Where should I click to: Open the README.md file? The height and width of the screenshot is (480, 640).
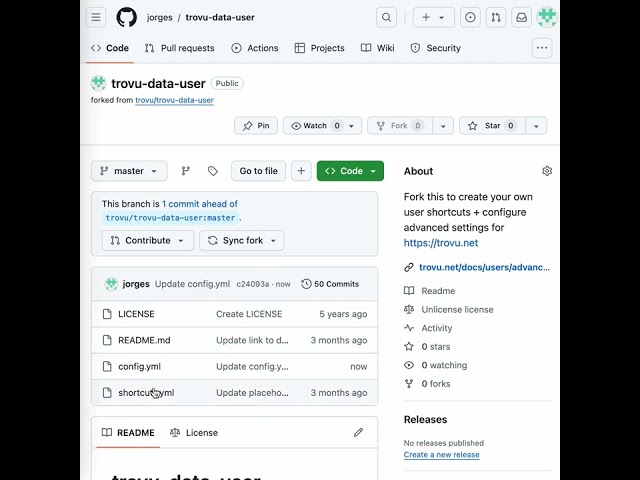point(144,340)
